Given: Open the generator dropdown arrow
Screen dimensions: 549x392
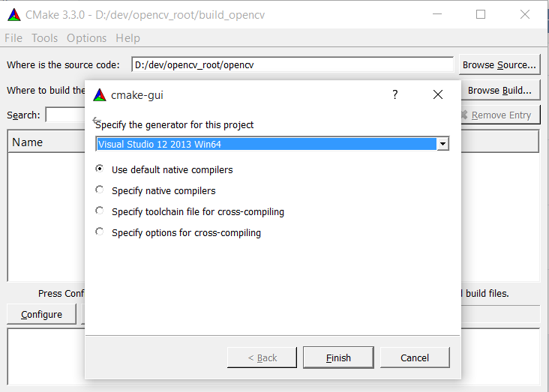Looking at the screenshot, I should click(x=442, y=144).
